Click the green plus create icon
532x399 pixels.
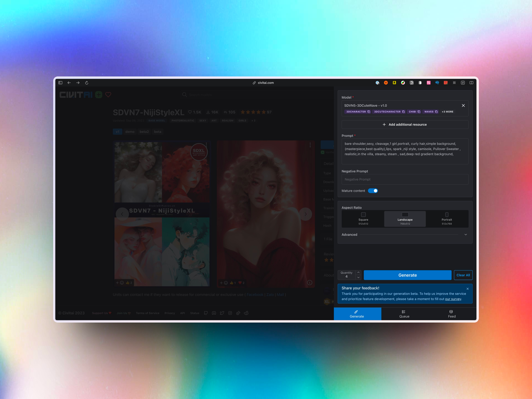[99, 95]
